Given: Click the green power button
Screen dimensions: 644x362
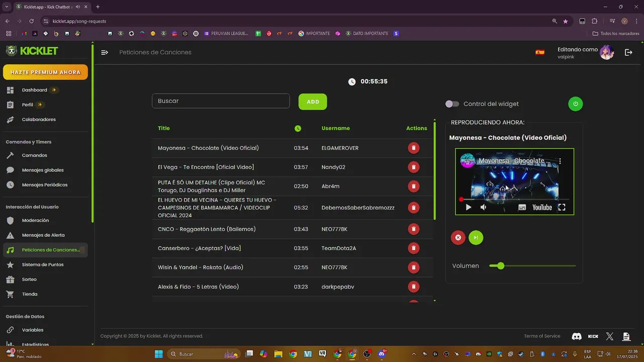Looking at the screenshot, I should (x=576, y=104).
